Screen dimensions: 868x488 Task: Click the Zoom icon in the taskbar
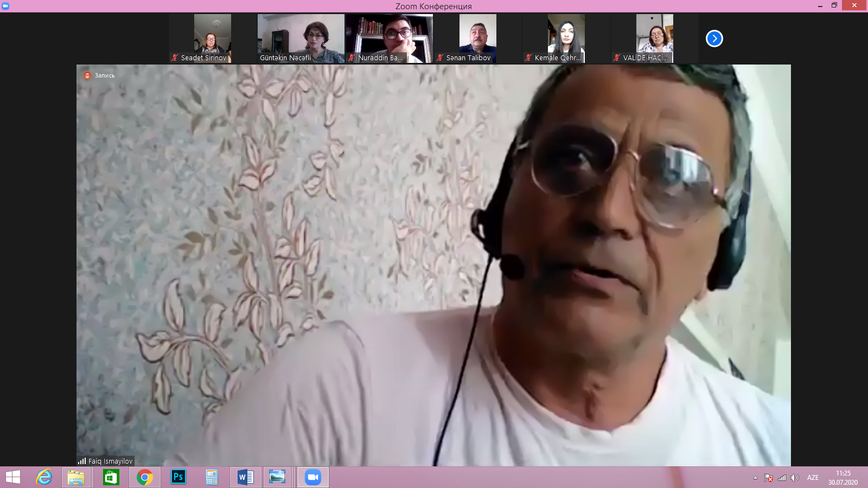click(x=312, y=477)
